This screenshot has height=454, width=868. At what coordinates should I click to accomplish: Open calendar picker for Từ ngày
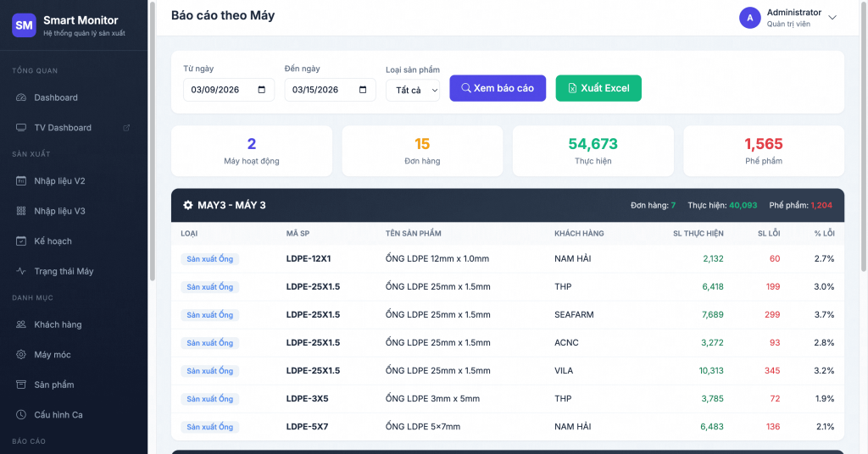tap(261, 90)
